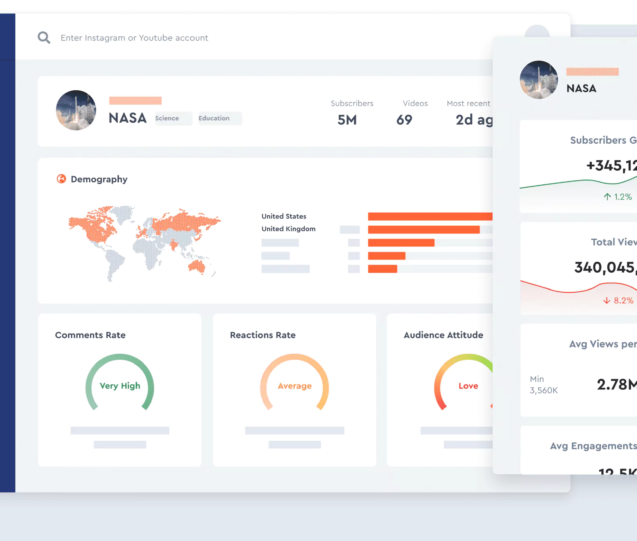Image resolution: width=637 pixels, height=541 pixels.
Task: Click the Average reactions gauge
Action: [295, 383]
